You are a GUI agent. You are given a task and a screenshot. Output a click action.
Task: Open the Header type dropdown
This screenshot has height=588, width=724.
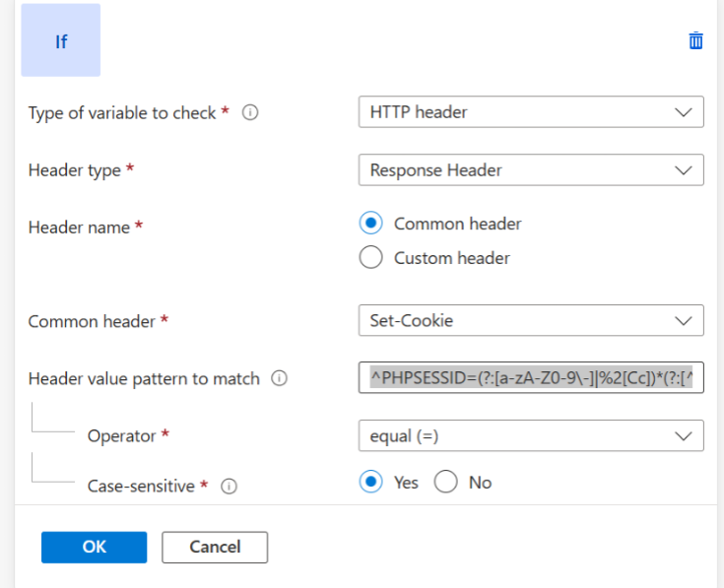click(x=531, y=169)
